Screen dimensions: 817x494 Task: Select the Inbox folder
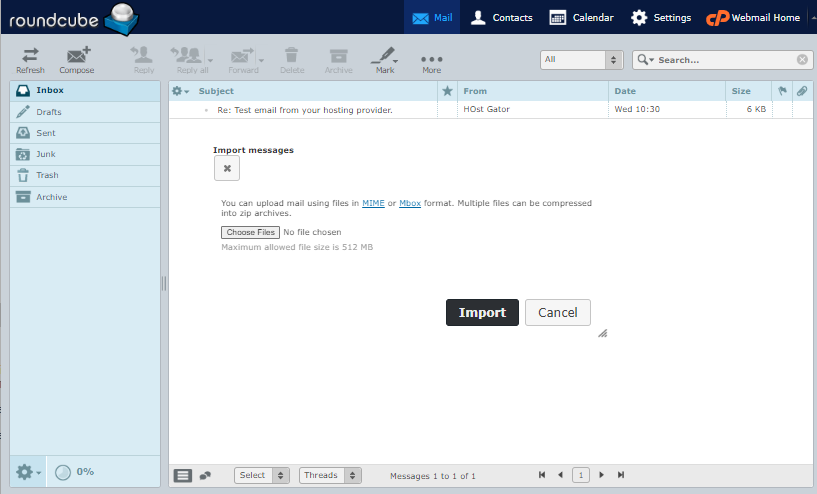click(85, 91)
